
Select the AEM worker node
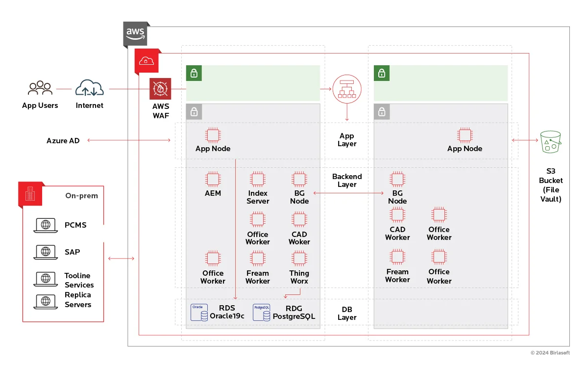213,179
